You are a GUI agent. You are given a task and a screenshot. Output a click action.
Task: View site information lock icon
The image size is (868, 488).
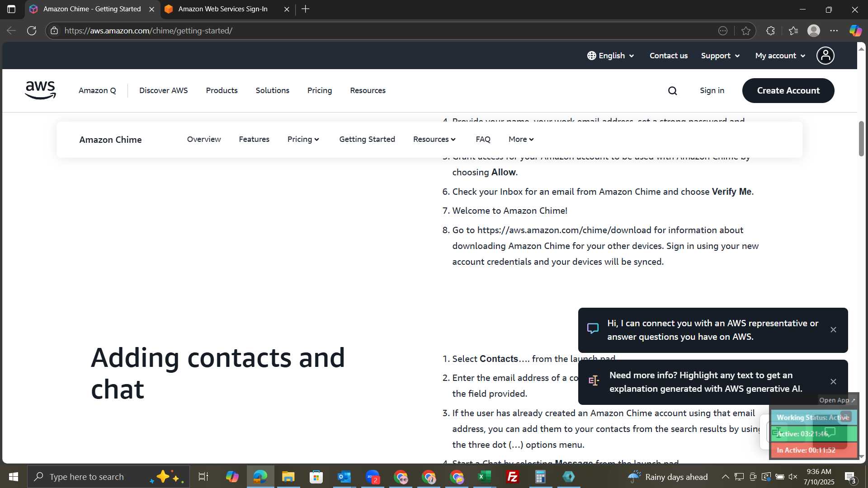click(54, 31)
